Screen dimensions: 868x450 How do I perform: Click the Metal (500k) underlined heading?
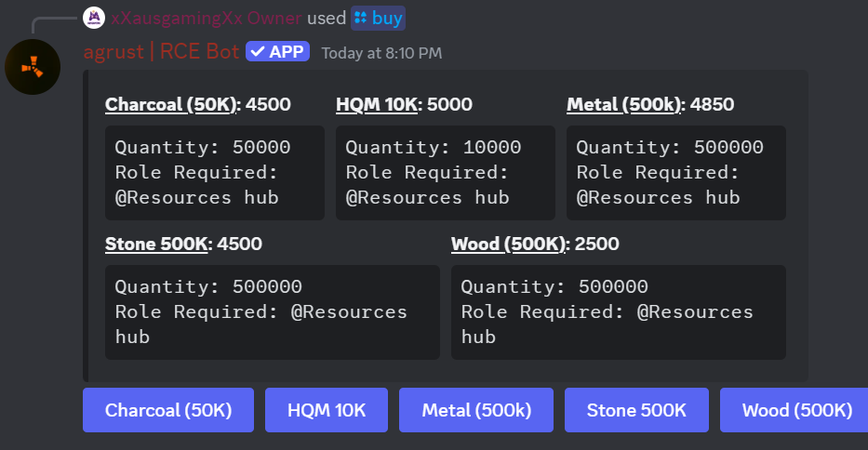point(625,104)
